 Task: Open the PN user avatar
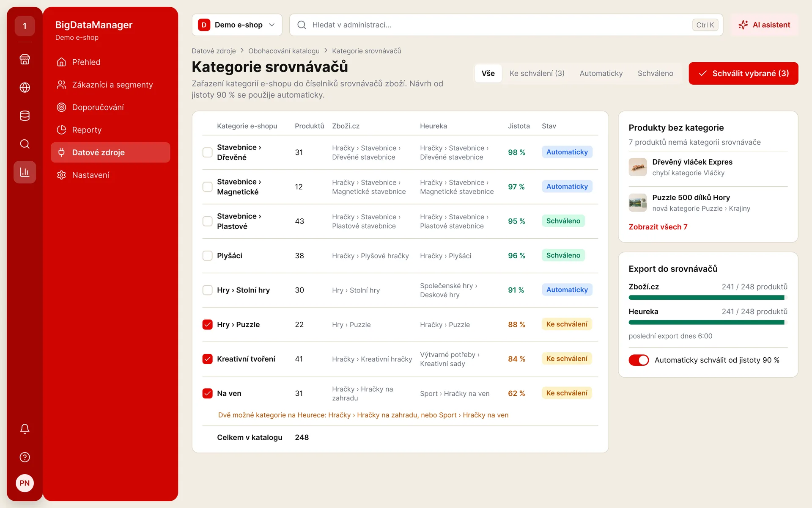25,483
